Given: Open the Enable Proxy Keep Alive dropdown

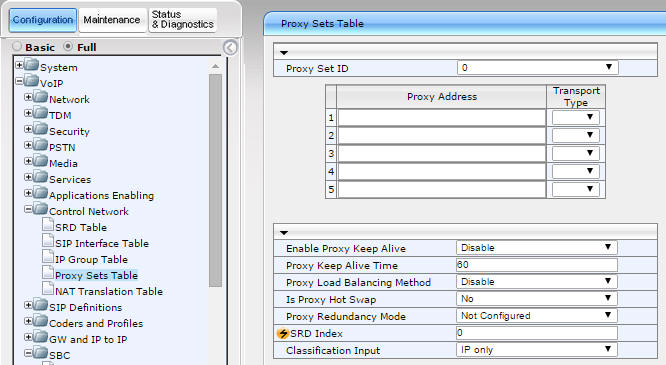Looking at the screenshot, I should [x=536, y=248].
